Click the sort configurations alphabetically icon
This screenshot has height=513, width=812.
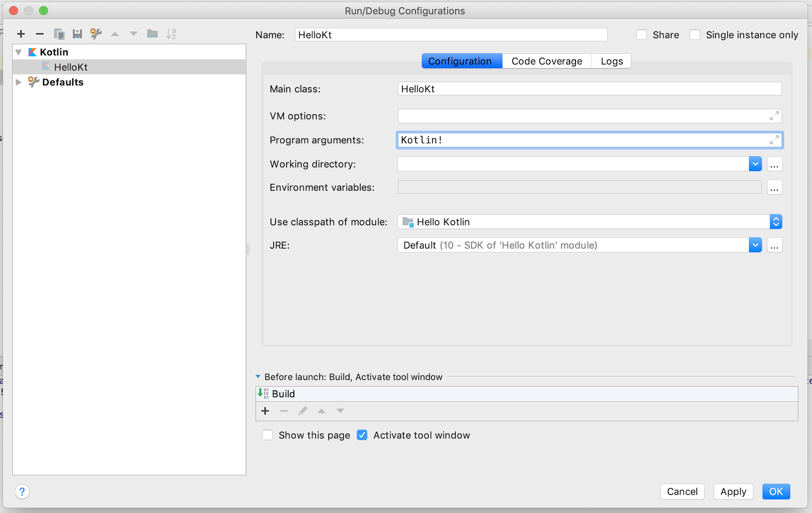pos(171,34)
